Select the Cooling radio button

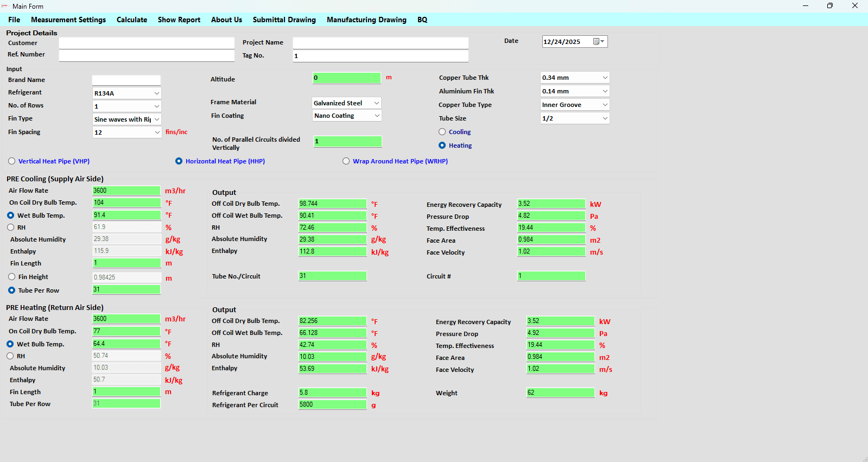point(442,132)
